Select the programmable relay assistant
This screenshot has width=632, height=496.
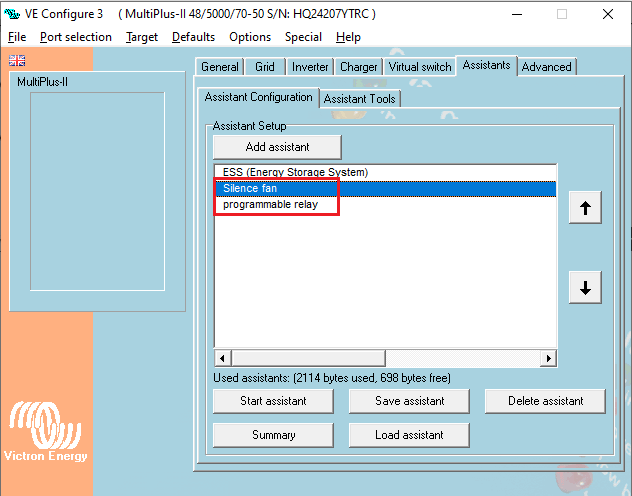270,204
